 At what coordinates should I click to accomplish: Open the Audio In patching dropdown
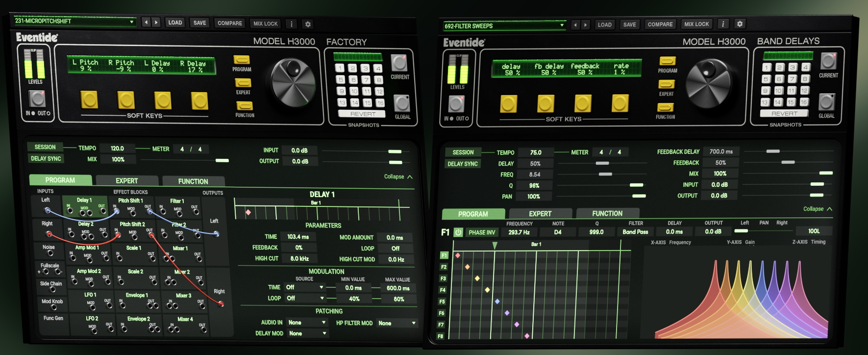point(307,323)
